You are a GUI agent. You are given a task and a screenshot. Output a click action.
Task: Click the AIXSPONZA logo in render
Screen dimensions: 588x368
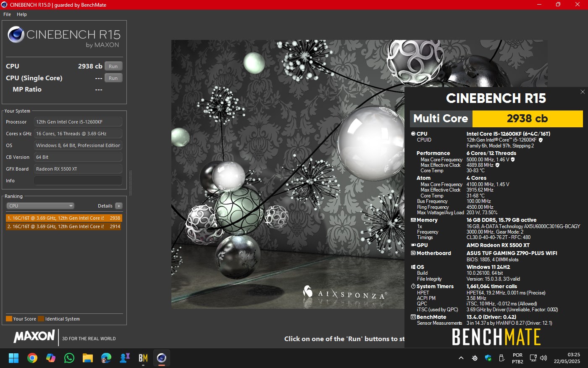click(345, 293)
